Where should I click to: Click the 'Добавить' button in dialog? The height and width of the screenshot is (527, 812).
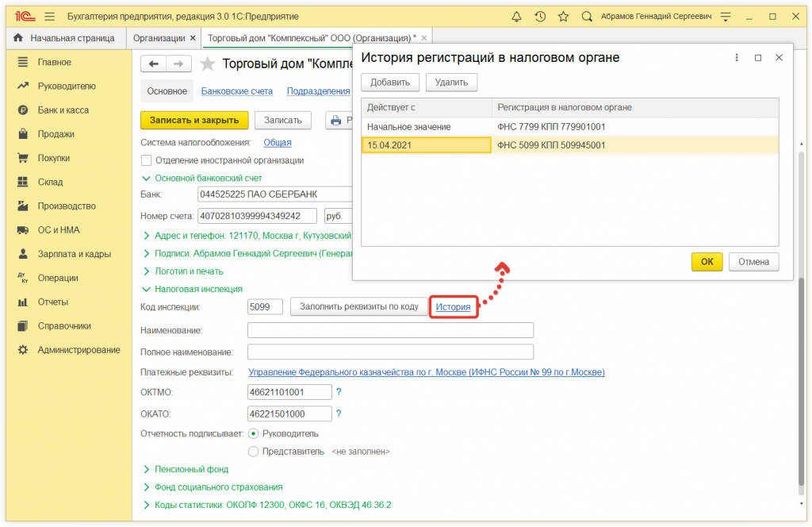[x=390, y=82]
